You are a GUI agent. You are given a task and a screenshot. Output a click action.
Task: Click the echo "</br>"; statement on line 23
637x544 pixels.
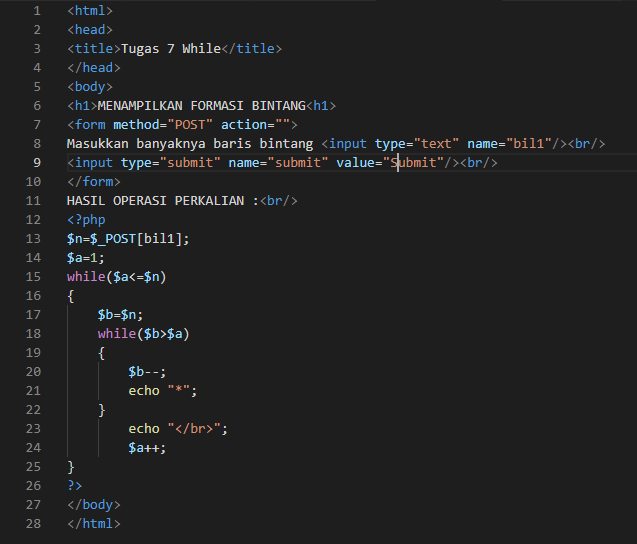(x=178, y=429)
